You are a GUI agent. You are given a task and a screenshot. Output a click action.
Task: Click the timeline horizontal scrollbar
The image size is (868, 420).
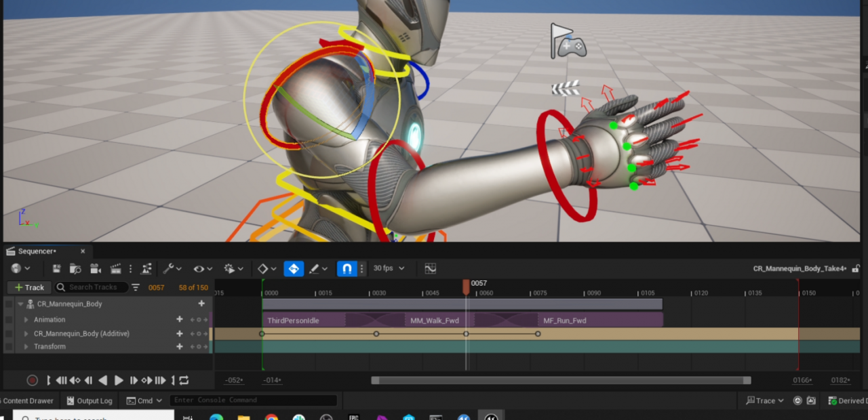pyautogui.click(x=560, y=381)
